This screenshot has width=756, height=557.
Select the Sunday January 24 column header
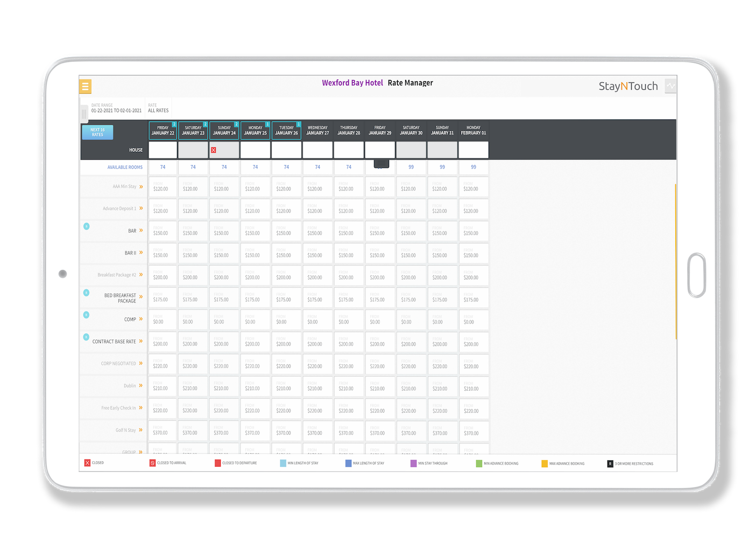(224, 131)
